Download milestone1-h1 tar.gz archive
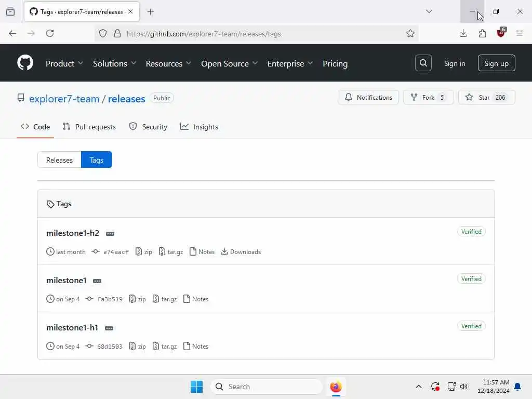The width and height of the screenshot is (532, 399). click(165, 347)
